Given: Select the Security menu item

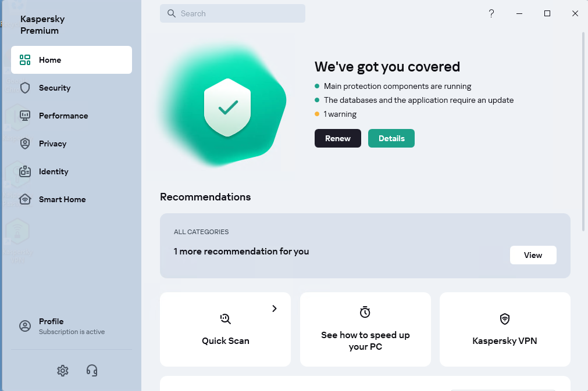Looking at the screenshot, I should pos(55,88).
